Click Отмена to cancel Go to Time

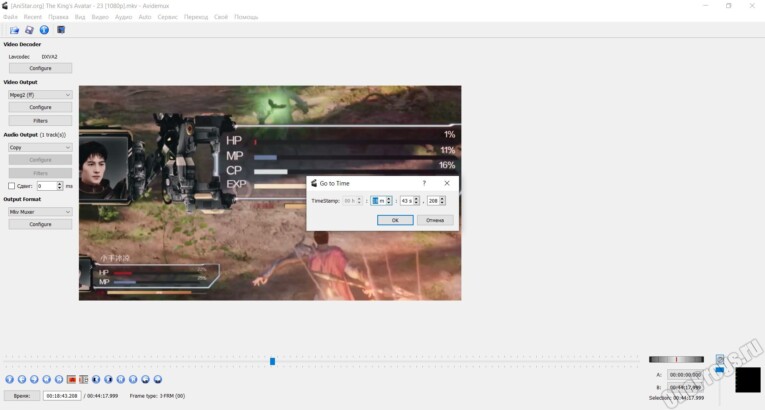point(435,220)
